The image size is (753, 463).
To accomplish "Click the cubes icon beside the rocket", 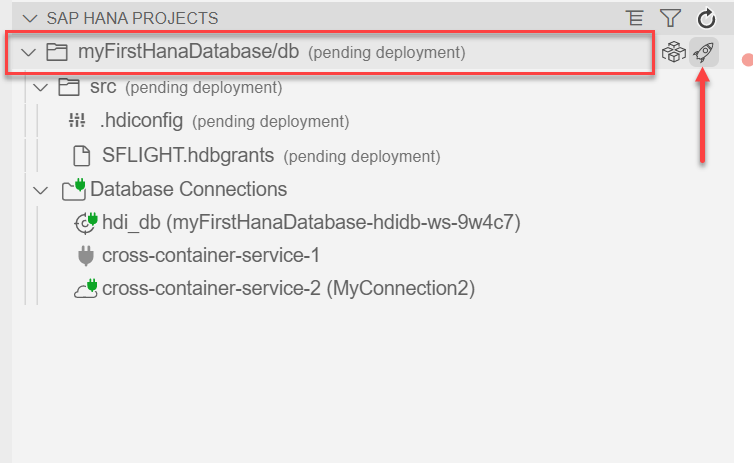I will [673, 52].
